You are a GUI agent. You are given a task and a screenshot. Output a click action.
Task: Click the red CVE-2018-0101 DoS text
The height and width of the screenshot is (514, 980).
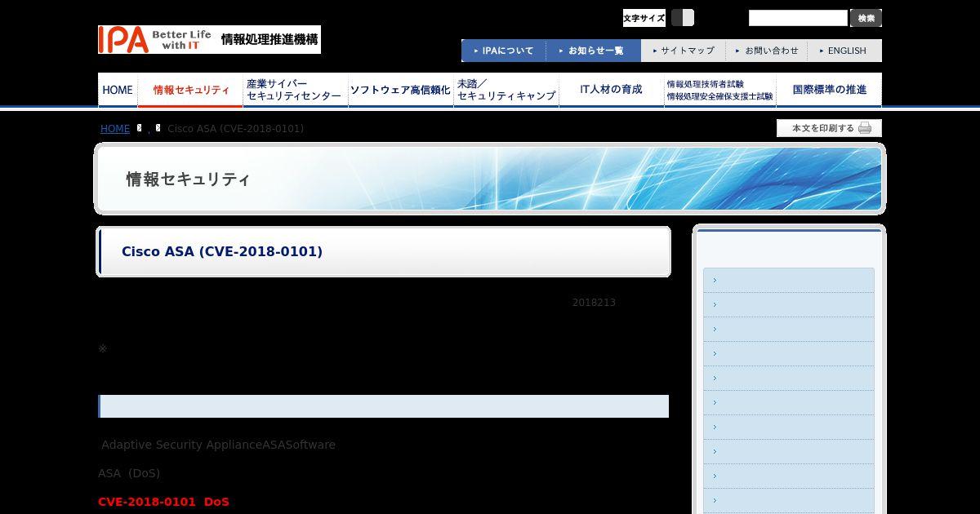[x=163, y=502]
